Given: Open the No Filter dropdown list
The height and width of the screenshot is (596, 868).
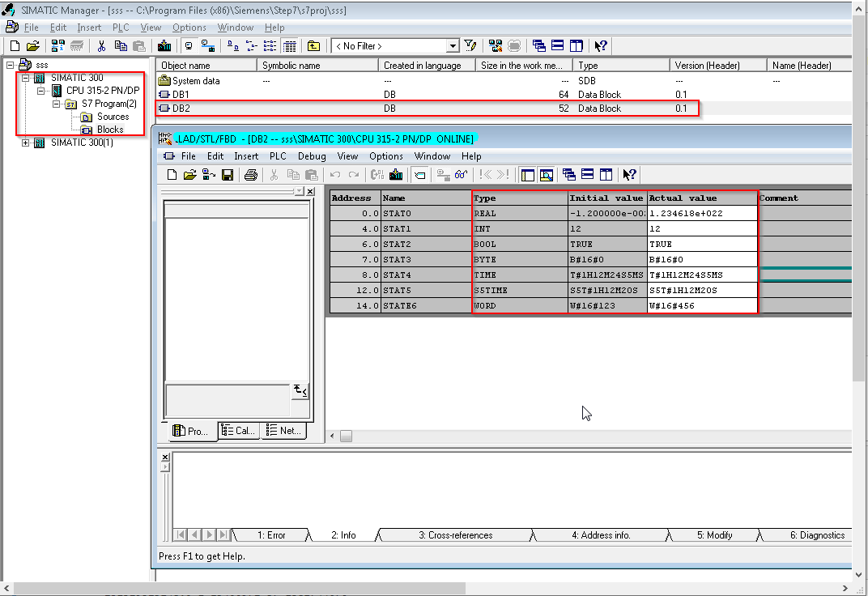Looking at the screenshot, I should (453, 46).
